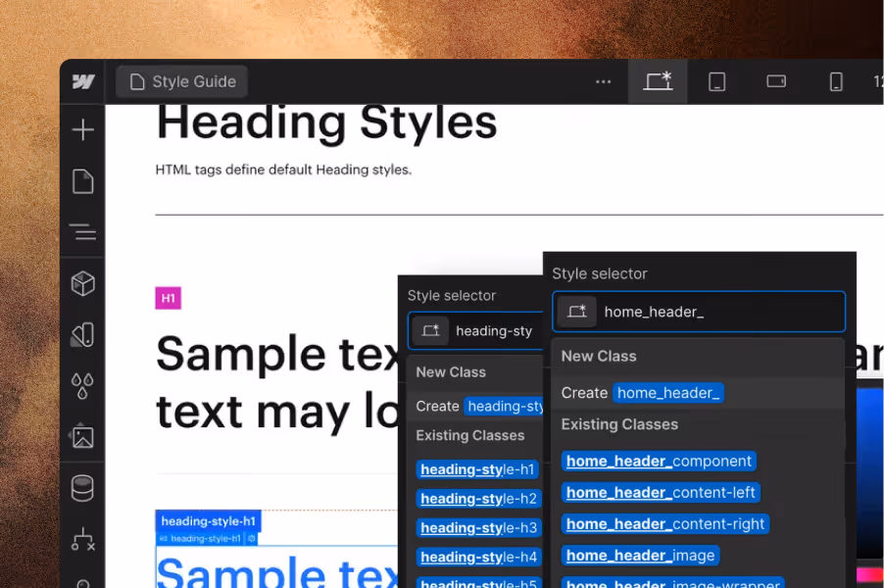
Task: Open the Pages panel
Action: point(83,181)
